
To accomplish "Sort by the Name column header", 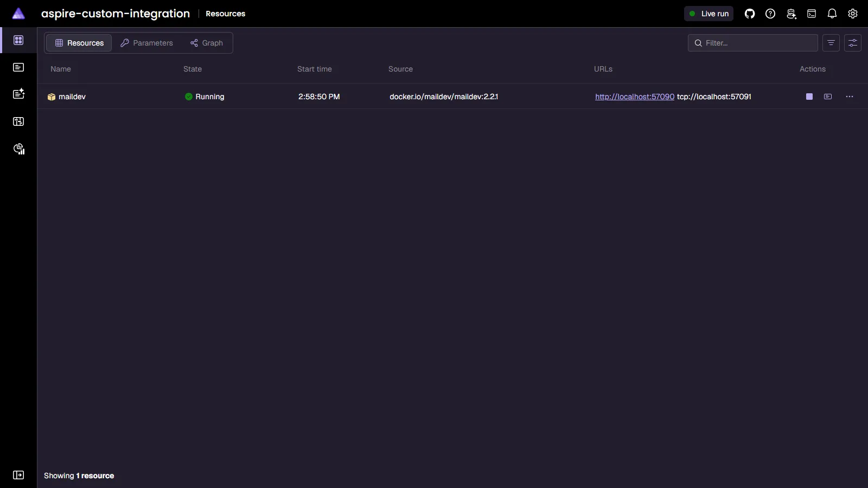I will point(61,69).
